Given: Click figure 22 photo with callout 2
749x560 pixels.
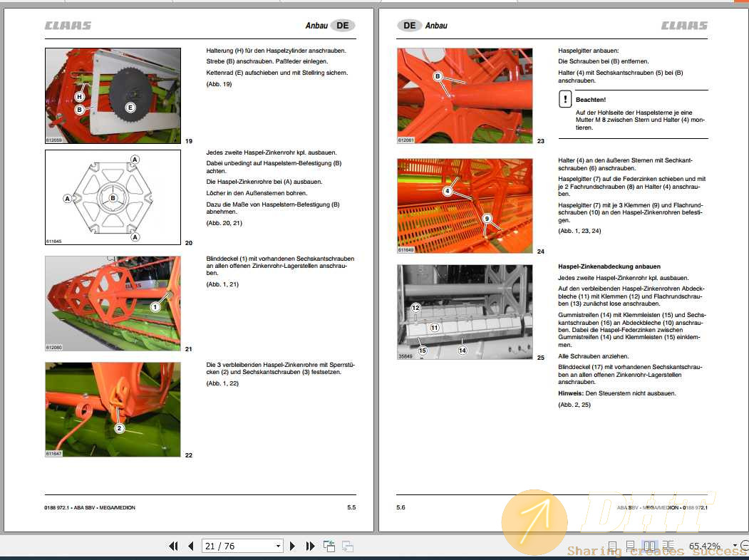Looking at the screenshot, I should pos(113,409).
